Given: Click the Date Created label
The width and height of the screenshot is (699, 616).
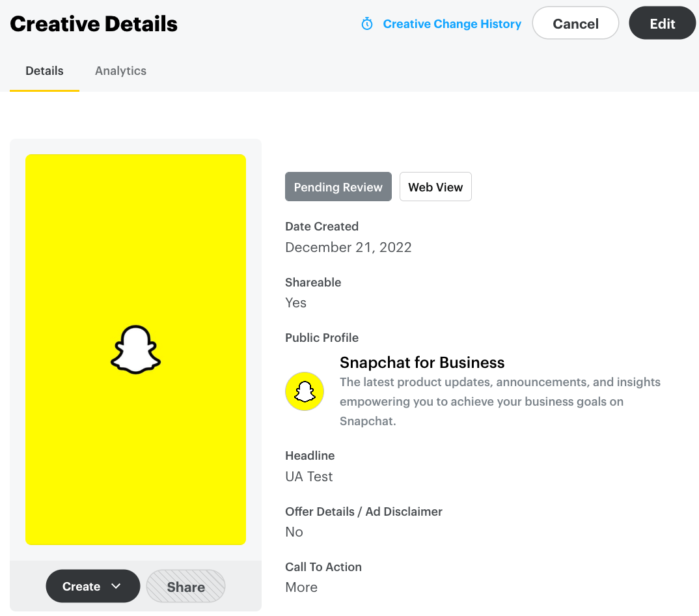Looking at the screenshot, I should [322, 226].
